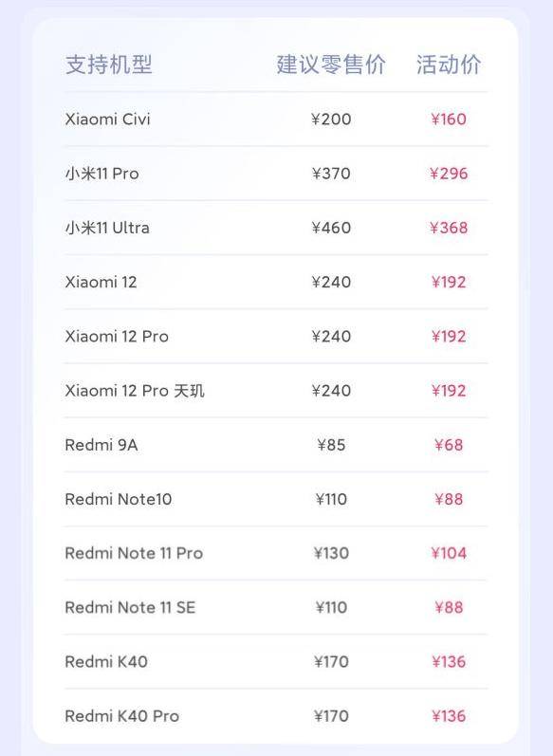Click the Redmi Note 11 Pro entry
This screenshot has width=553, height=756.
point(134,553)
